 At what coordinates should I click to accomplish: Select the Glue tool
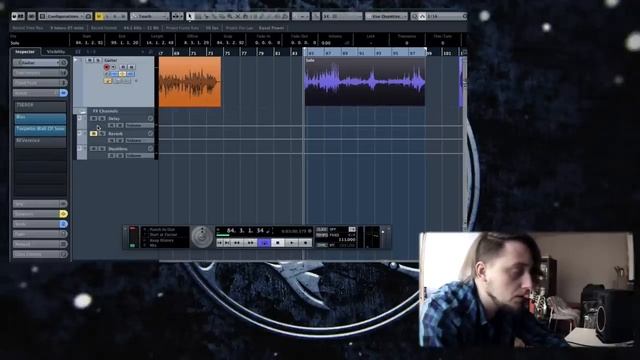pyautogui.click(x=214, y=16)
